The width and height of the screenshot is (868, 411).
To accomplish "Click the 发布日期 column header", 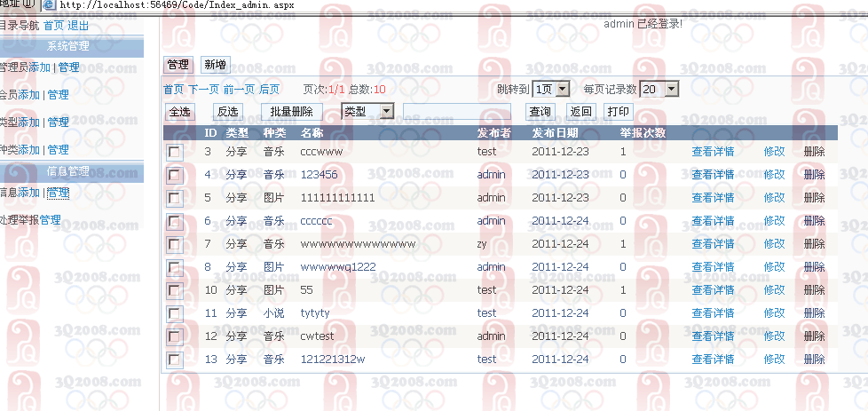I will pos(556,133).
